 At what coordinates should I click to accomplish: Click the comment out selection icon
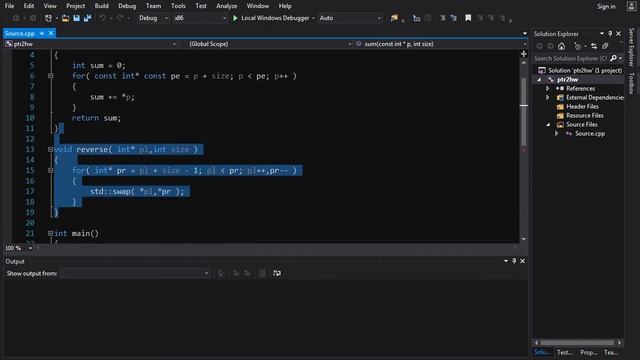442,18
